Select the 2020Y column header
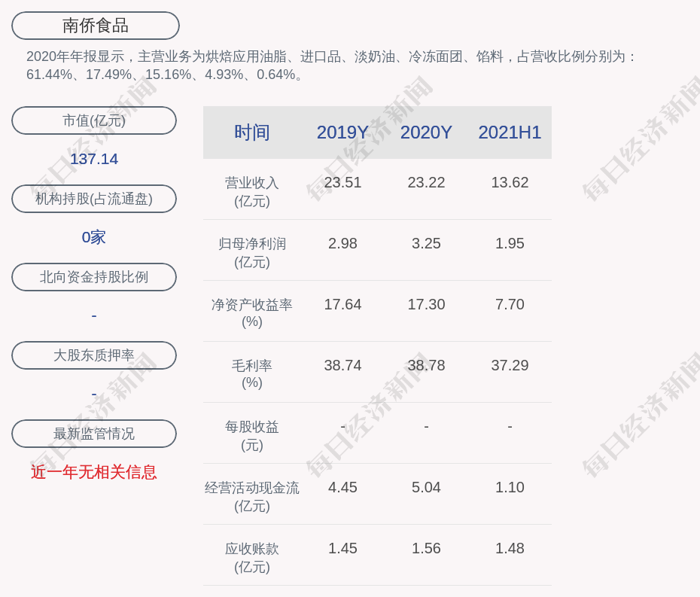The height and width of the screenshot is (597, 700). point(426,132)
